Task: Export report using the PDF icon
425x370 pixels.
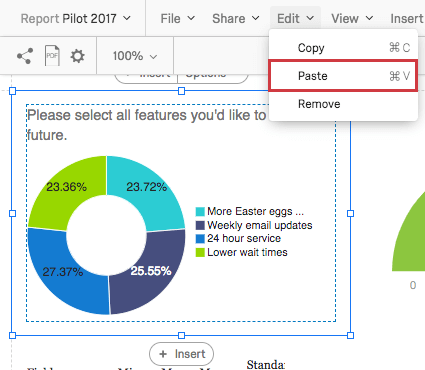Action: [52, 56]
